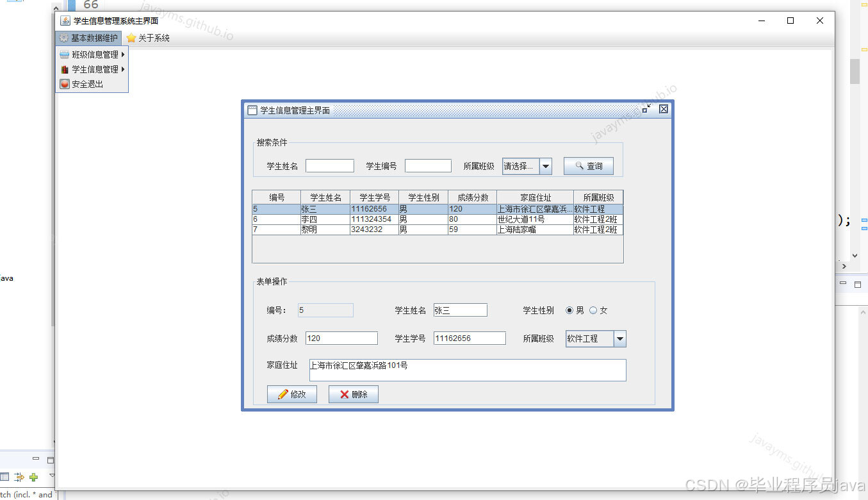Click the green plus icon in background IDE
Viewport: 868px width, 500px height.
[33, 477]
